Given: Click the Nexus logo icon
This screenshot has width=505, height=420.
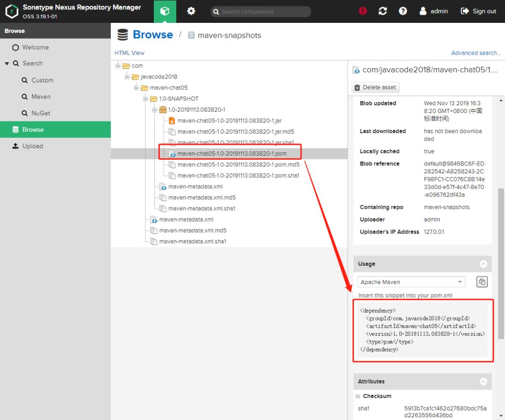Looking at the screenshot, I should [x=11, y=11].
